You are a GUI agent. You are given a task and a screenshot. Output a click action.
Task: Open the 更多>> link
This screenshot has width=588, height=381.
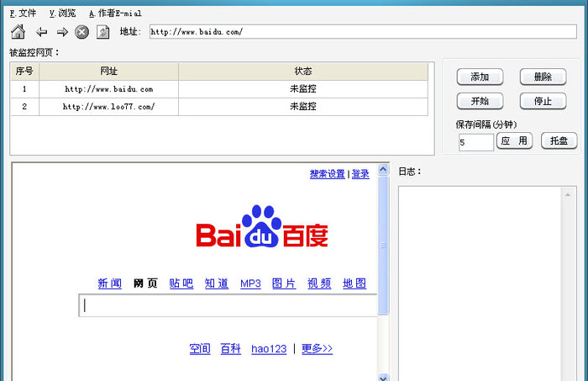pyautogui.click(x=318, y=349)
